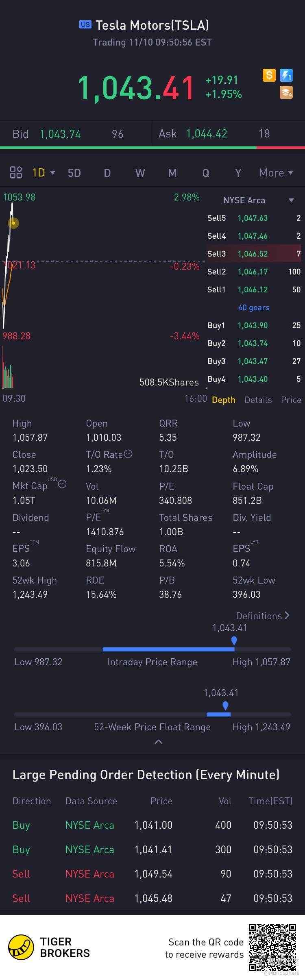Select the highlighted Sell3 row 1,046.52

pos(254,254)
